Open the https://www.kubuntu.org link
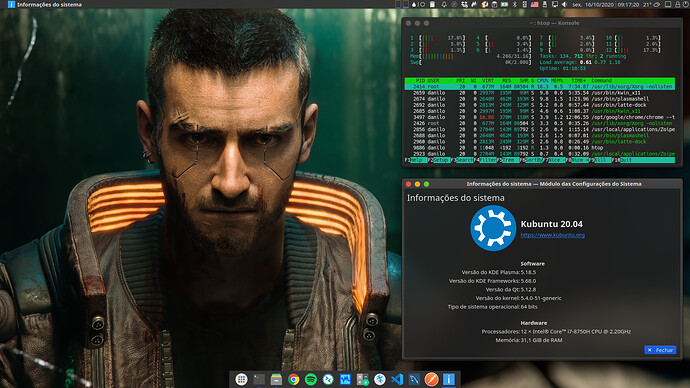 click(x=553, y=235)
